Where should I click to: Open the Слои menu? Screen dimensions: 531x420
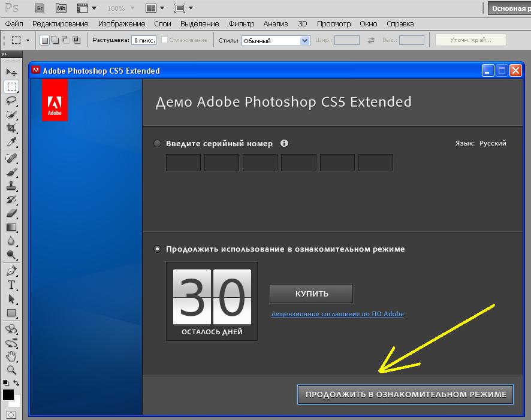pos(162,24)
